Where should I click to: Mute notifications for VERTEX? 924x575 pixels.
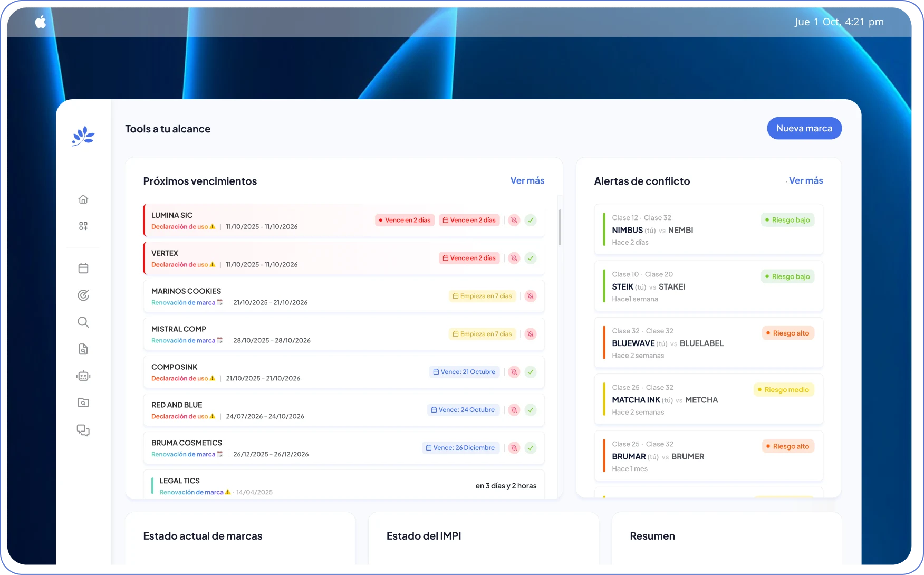[514, 258]
